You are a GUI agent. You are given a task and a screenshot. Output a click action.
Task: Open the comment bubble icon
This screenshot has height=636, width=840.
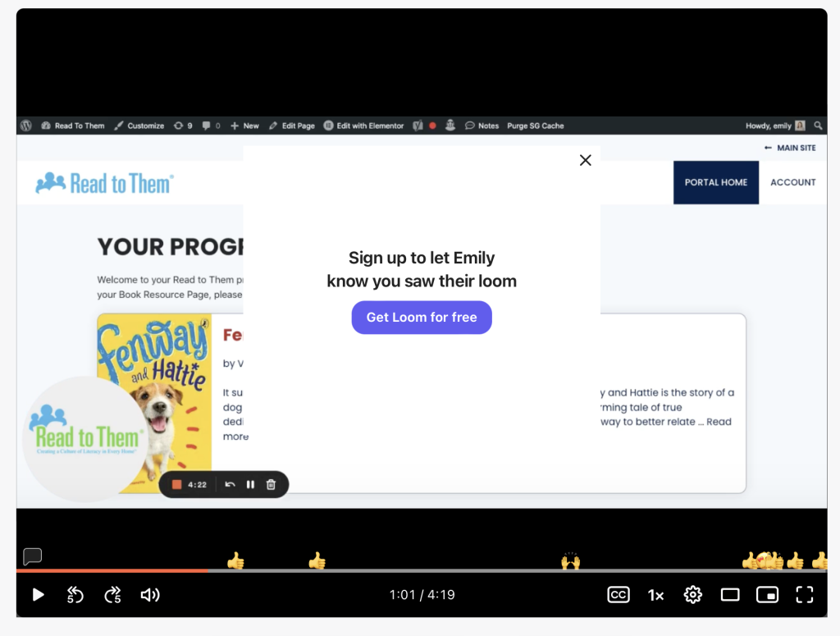(x=32, y=556)
